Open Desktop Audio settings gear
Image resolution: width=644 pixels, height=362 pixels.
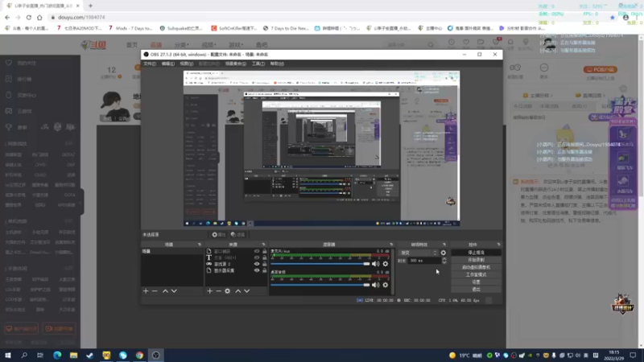point(386,285)
